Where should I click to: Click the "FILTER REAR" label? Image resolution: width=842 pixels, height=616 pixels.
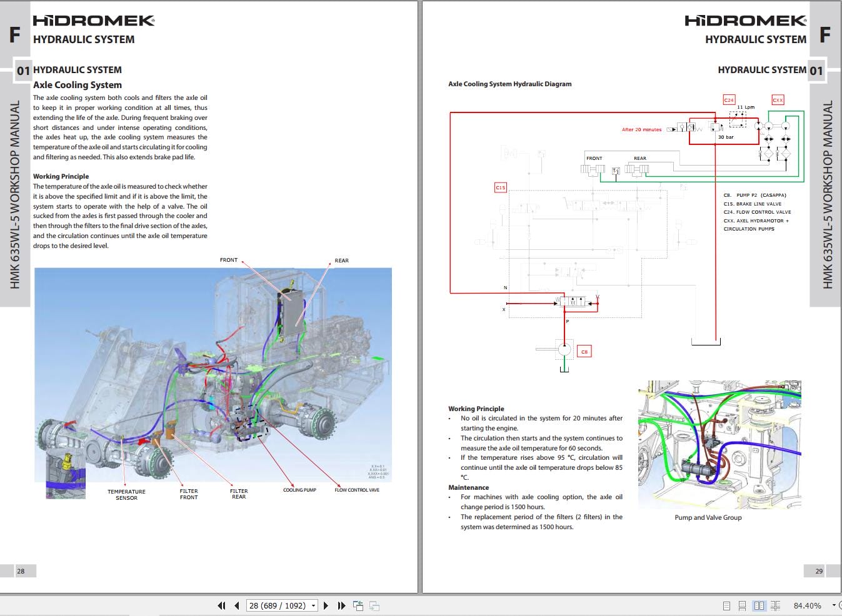tap(239, 494)
